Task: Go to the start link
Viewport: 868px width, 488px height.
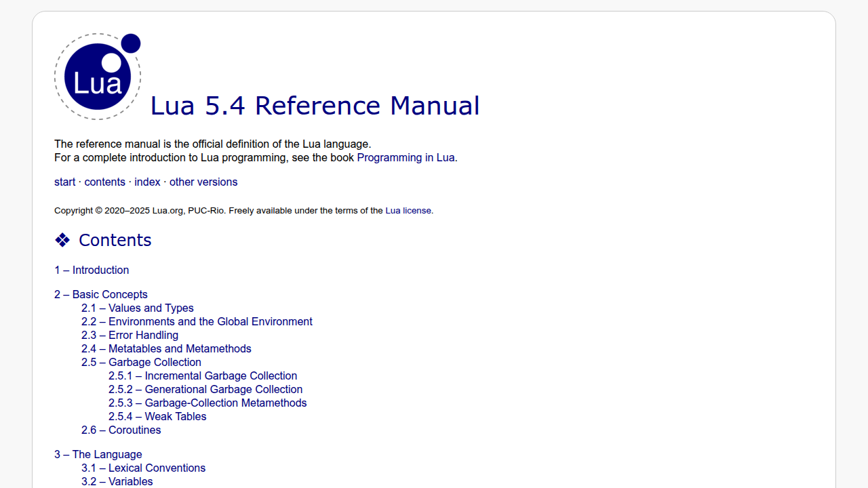Action: click(65, 182)
